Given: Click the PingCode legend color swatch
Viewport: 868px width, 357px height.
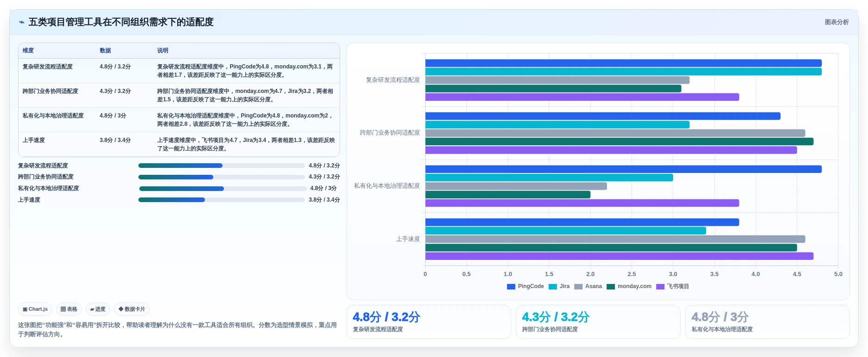Looking at the screenshot, I should click(511, 287).
